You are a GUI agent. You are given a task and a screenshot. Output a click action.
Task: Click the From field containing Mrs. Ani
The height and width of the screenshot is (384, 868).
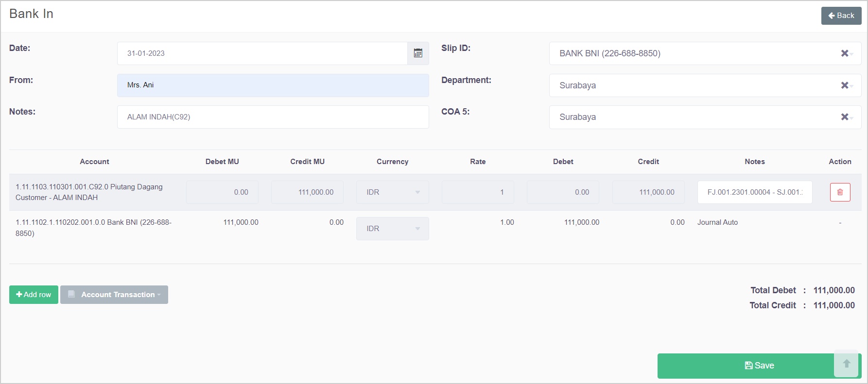point(273,85)
